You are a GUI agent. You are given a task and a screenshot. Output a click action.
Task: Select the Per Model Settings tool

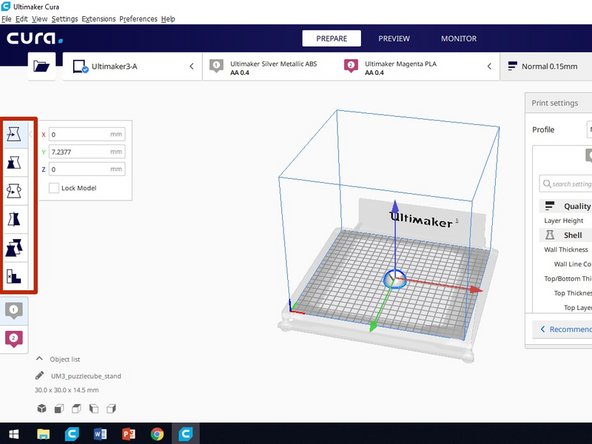pyautogui.click(x=14, y=248)
